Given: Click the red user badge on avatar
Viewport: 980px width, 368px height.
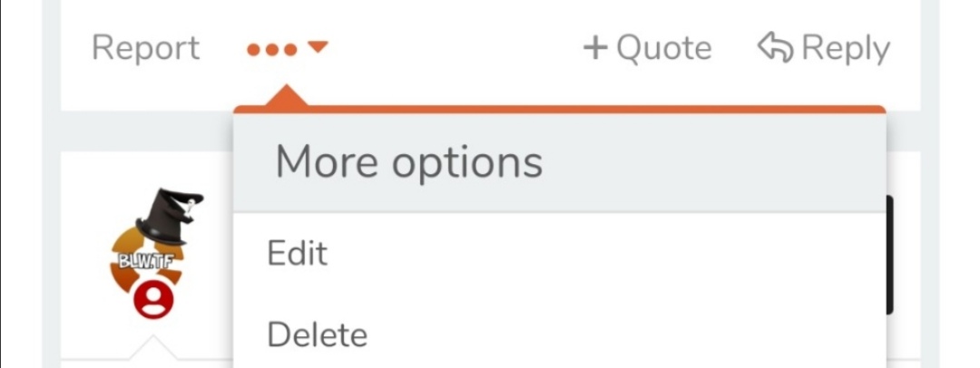Looking at the screenshot, I should tap(153, 300).
